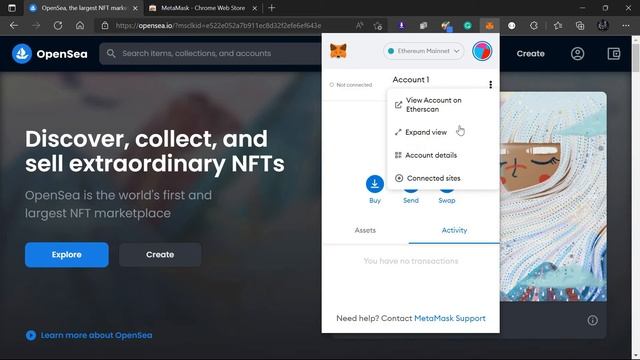Click the Send label in MetaMask
This screenshot has width=640, height=360.
411,200
